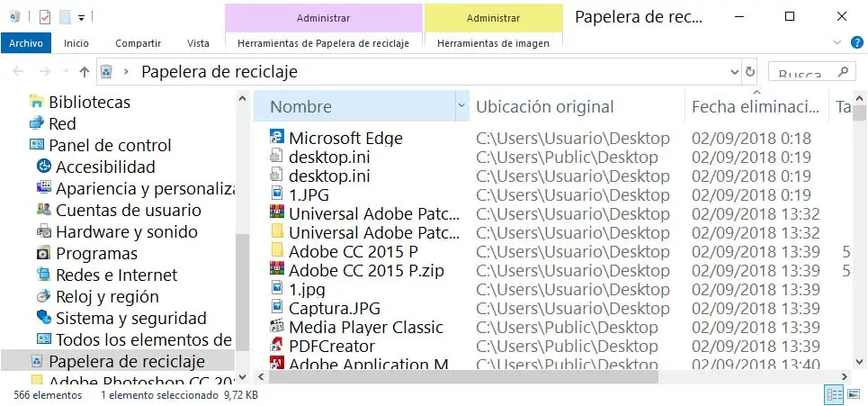
Task: Click the 1.JPG image file icon
Action: coord(277,194)
